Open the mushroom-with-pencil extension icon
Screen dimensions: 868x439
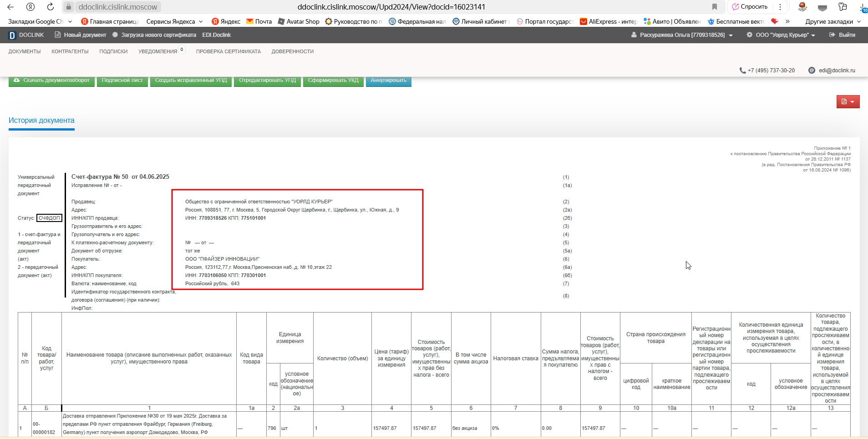click(x=802, y=7)
